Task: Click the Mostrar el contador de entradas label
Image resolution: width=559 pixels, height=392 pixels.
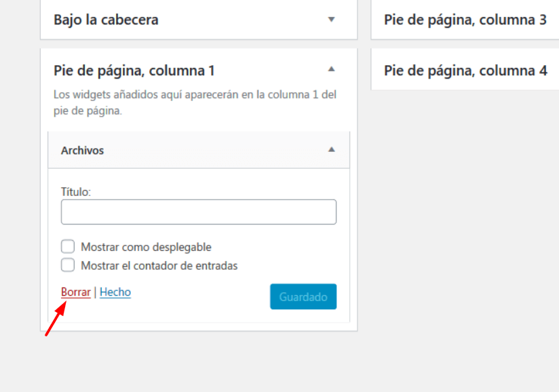Action: (159, 265)
